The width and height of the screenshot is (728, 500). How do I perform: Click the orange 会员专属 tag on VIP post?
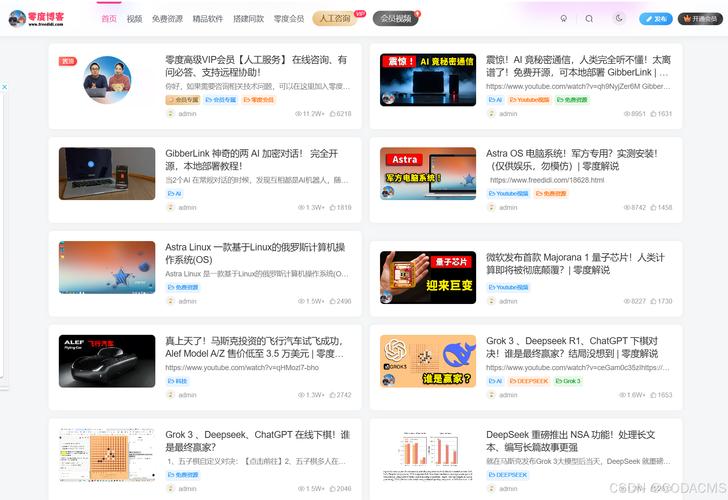(x=183, y=100)
